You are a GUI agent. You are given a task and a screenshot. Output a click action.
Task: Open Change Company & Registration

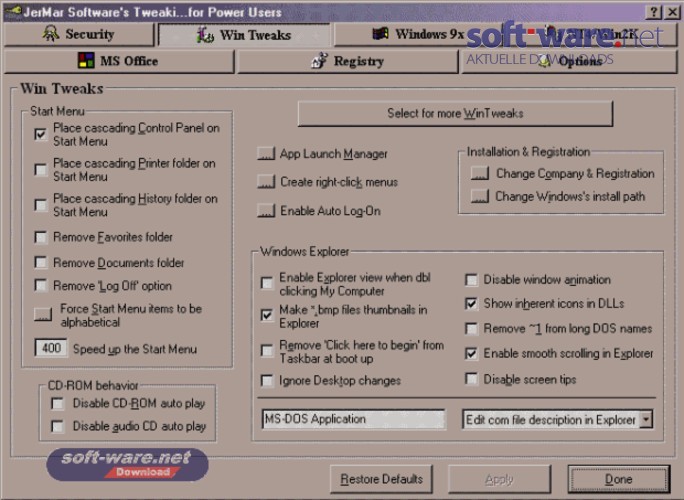click(480, 173)
